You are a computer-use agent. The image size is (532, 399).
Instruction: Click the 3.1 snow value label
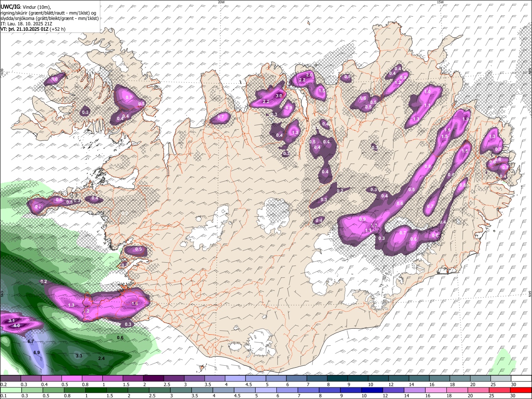pyautogui.click(x=12, y=321)
